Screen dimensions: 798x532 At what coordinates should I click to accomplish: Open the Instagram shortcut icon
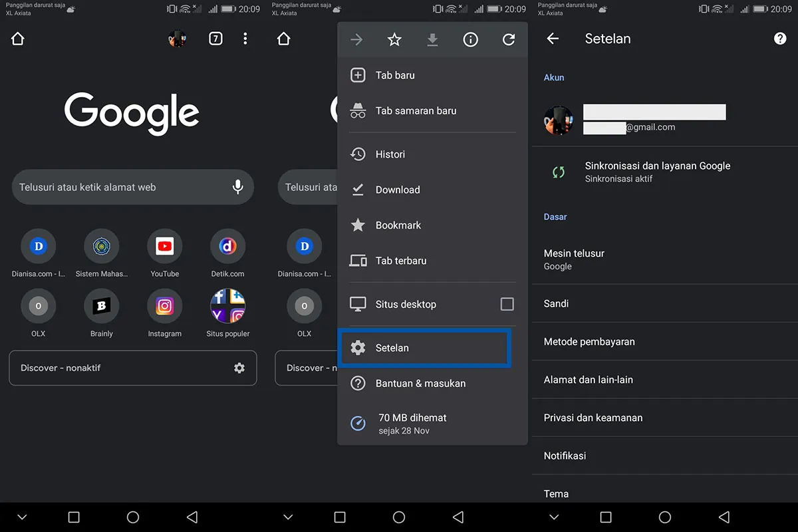[x=164, y=306]
